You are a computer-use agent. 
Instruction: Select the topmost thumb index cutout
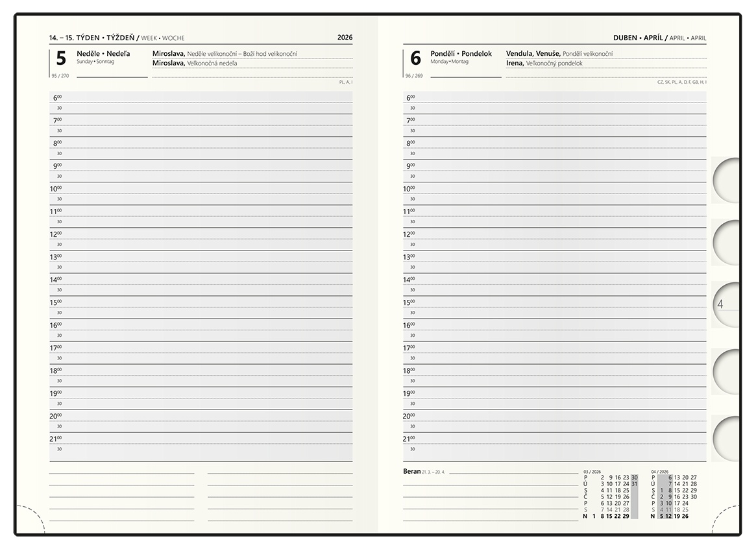[725, 180]
